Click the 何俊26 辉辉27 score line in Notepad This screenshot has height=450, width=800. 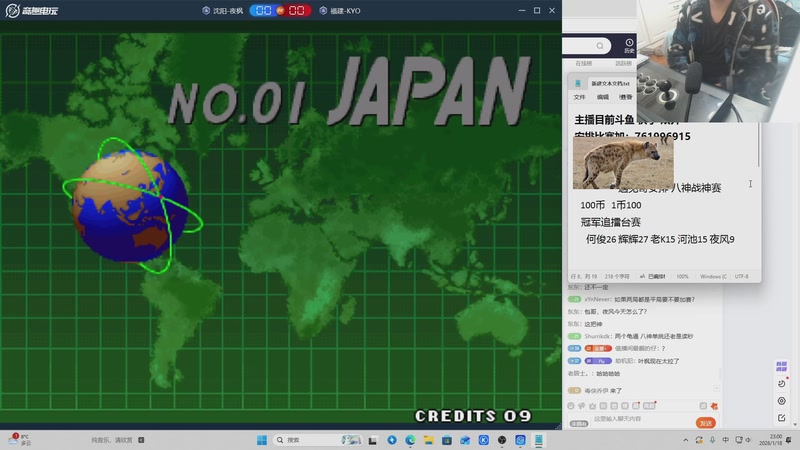(660, 239)
